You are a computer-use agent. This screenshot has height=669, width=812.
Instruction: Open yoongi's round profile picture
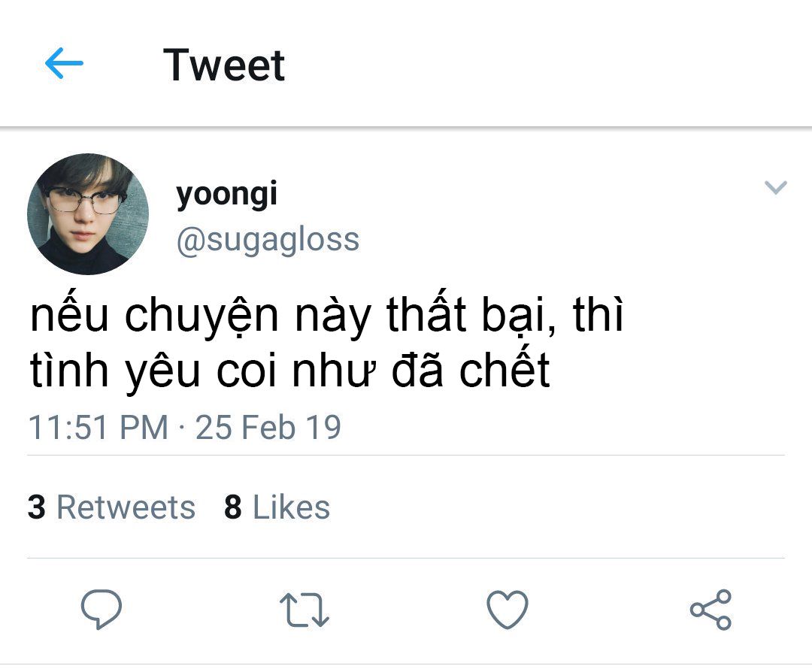pos(88,213)
